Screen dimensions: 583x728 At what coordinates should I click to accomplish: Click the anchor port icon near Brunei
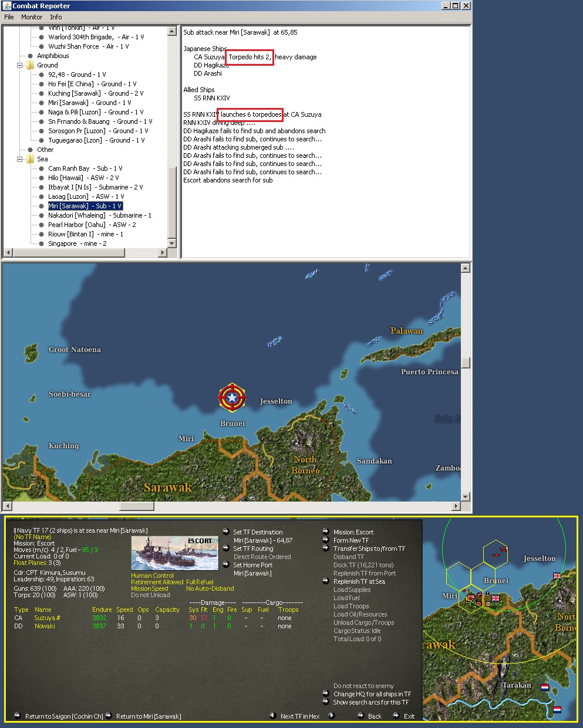(x=487, y=595)
